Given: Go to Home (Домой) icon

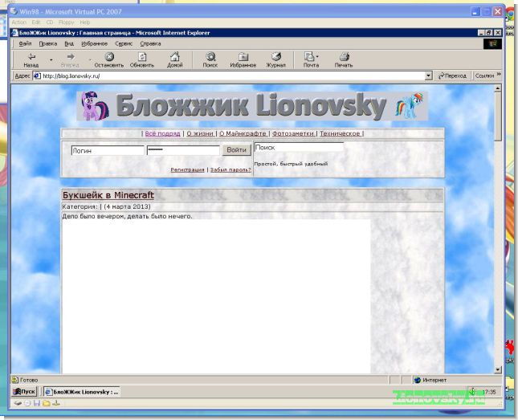Looking at the screenshot, I should click(x=174, y=57).
